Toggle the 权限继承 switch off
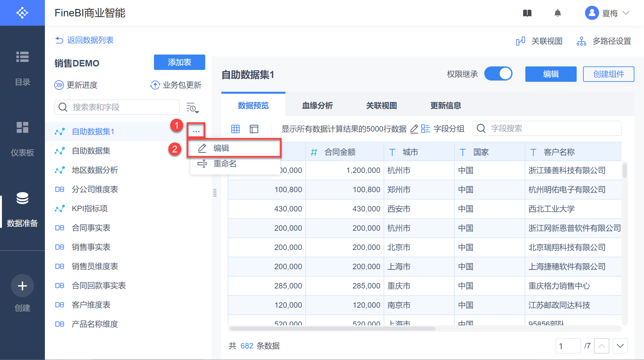 point(498,74)
